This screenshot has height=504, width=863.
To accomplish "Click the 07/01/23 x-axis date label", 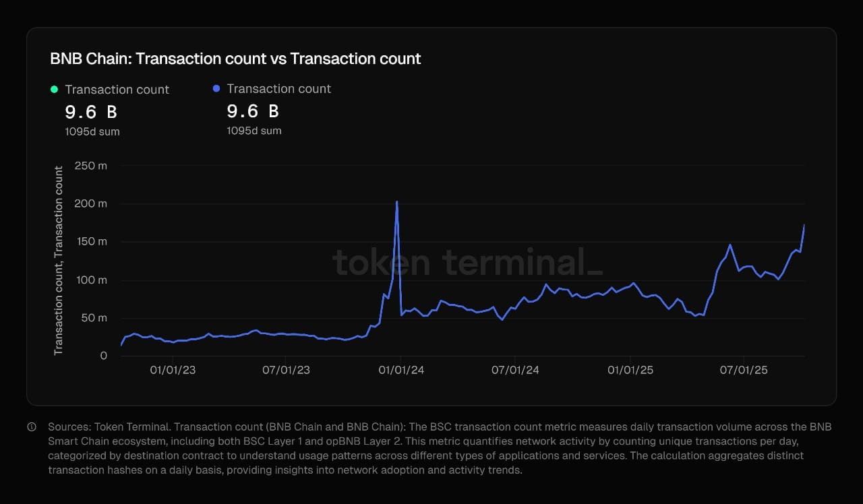I will 286,370.
